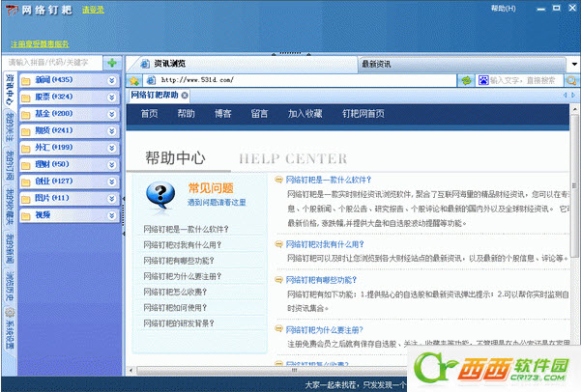Click the next tab arrow icon

(573, 96)
